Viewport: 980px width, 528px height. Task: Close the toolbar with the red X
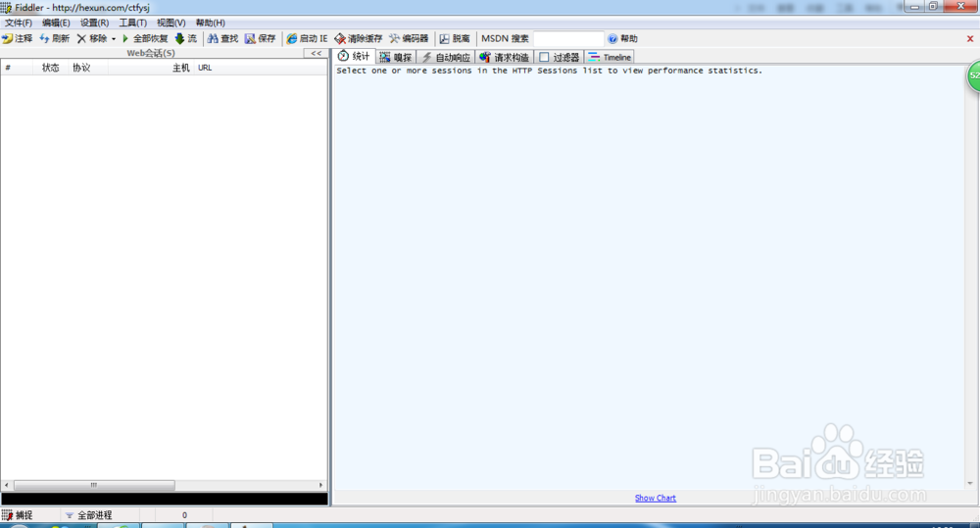click(970, 39)
